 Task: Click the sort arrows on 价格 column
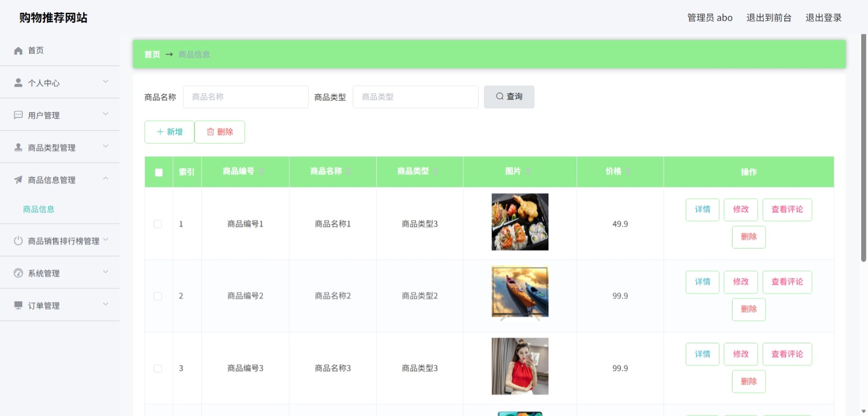coord(628,172)
